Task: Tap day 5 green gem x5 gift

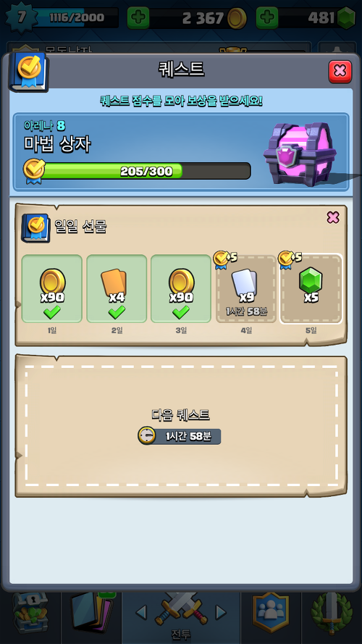Action: [311, 289]
